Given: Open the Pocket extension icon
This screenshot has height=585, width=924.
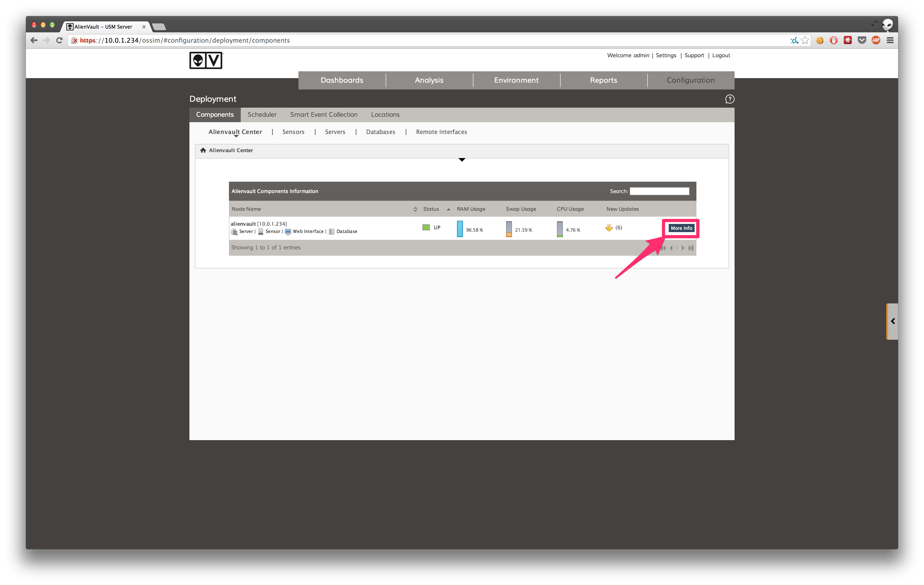Looking at the screenshot, I should tap(862, 40).
